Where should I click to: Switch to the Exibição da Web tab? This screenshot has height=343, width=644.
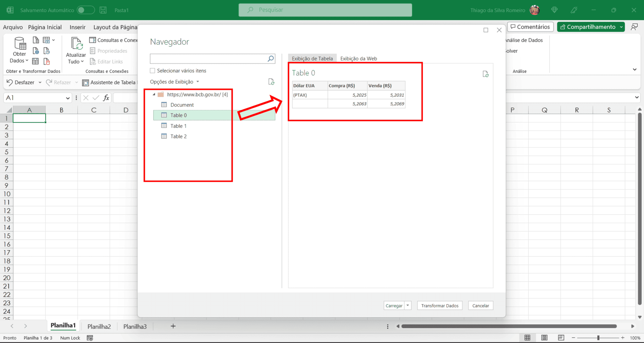point(358,58)
